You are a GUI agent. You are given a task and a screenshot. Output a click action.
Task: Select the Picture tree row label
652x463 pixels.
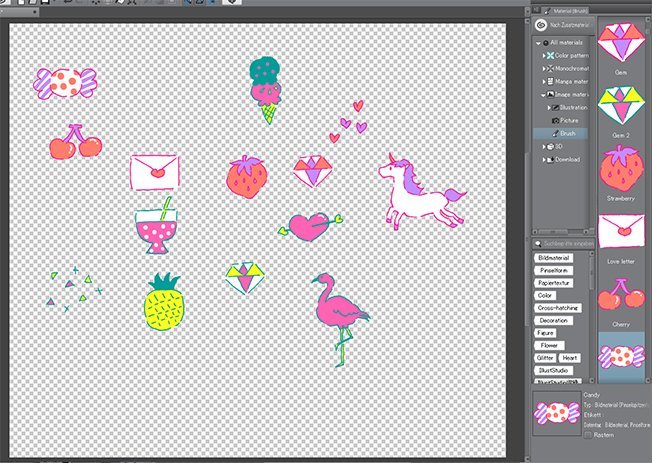pyautogui.click(x=569, y=121)
